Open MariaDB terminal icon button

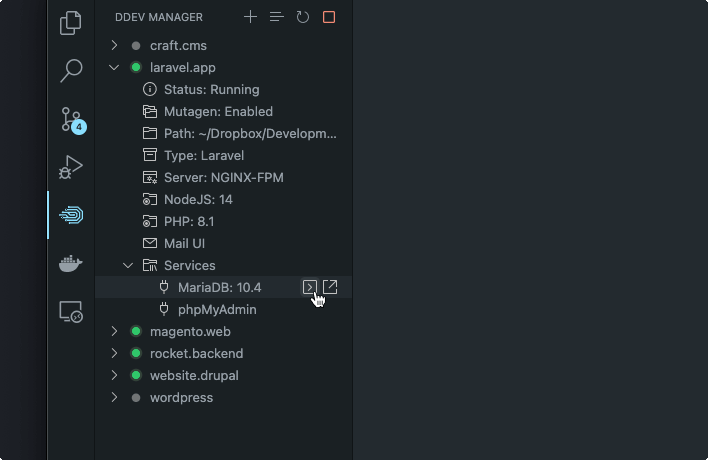310,287
